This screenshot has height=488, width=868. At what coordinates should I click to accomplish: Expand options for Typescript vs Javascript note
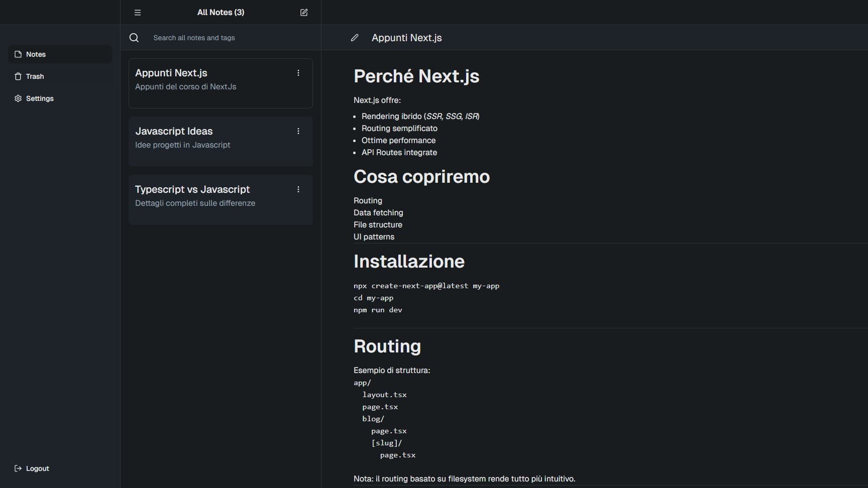(x=298, y=189)
